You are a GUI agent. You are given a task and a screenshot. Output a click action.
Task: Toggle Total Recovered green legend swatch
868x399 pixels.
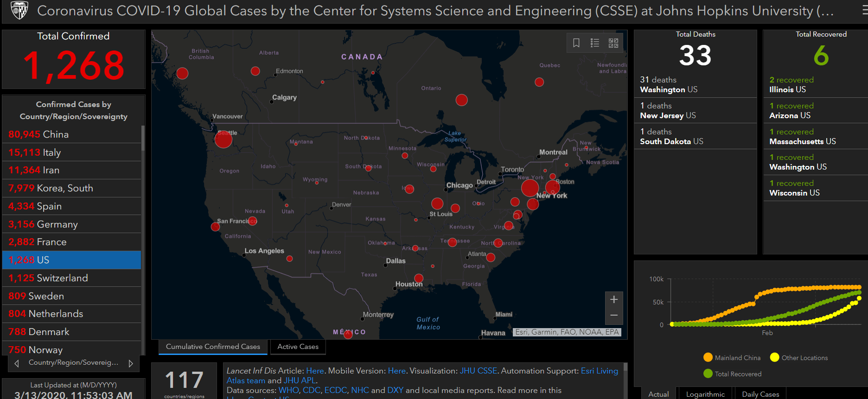(708, 374)
